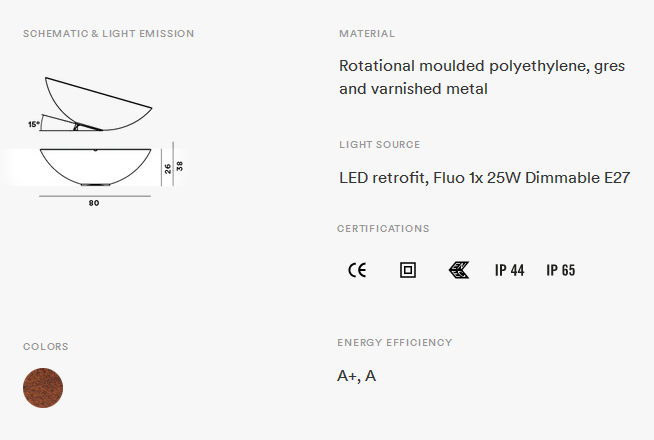Click the IP 44 rating icon
654x440 pixels.
click(x=509, y=270)
